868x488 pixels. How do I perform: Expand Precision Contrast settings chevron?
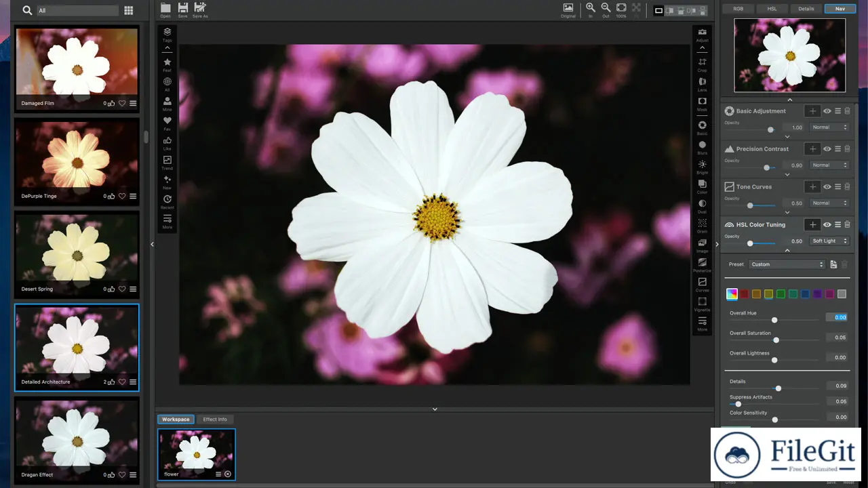pos(787,175)
